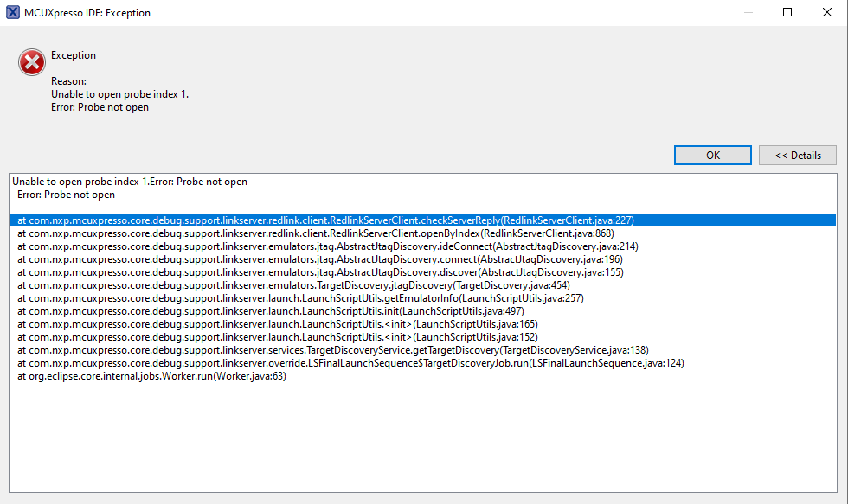The height and width of the screenshot is (504, 848).
Task: Select the TargetDiscovery.jtagDiscovery trace line
Action: [x=293, y=285]
